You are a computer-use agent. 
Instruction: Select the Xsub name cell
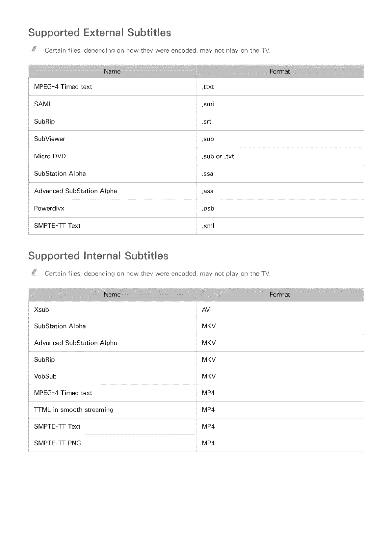point(112,310)
